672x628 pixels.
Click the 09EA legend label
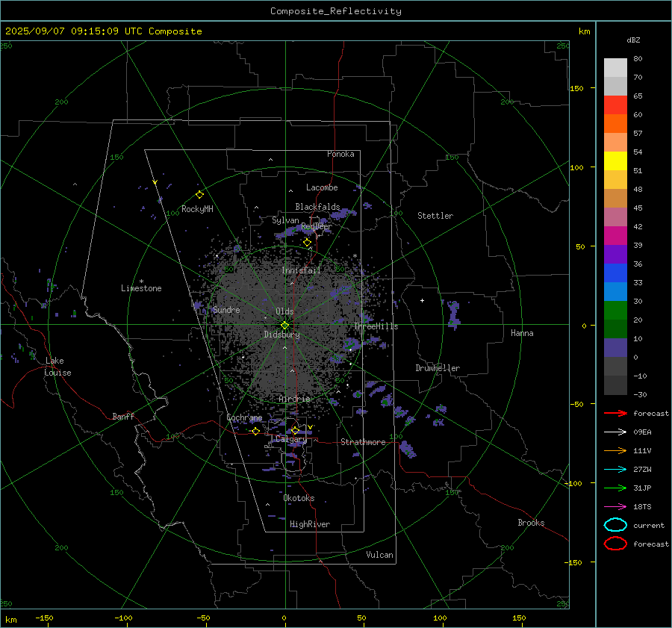click(x=642, y=432)
